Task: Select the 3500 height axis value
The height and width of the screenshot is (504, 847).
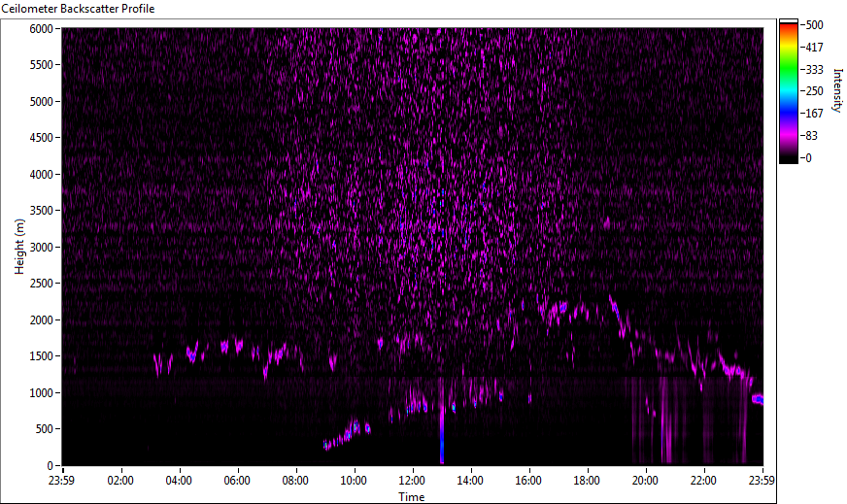Action: pyautogui.click(x=42, y=211)
